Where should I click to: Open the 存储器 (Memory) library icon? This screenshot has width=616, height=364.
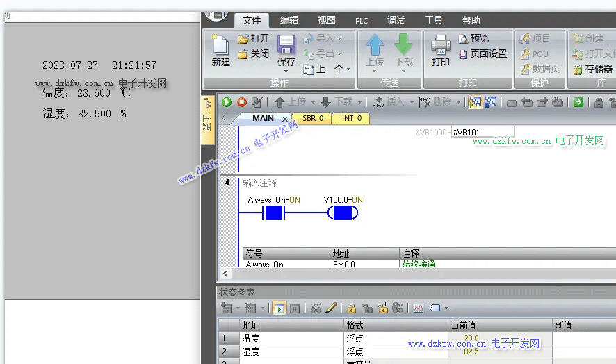[592, 69]
